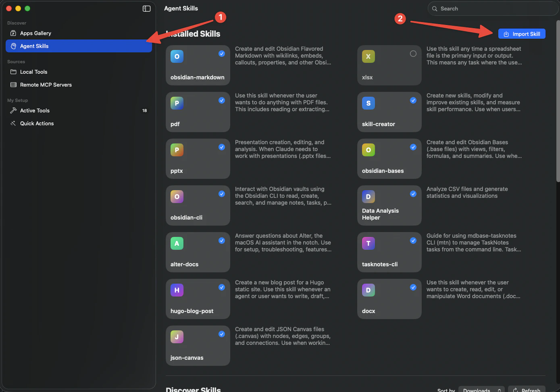Toggle the json-canvas checkmark
560x392 pixels.
coord(222,334)
